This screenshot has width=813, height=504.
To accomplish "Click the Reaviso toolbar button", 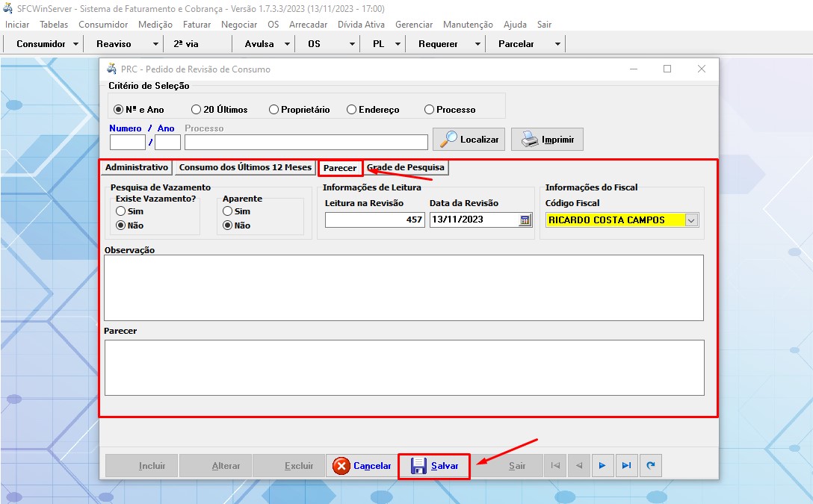I will point(114,44).
